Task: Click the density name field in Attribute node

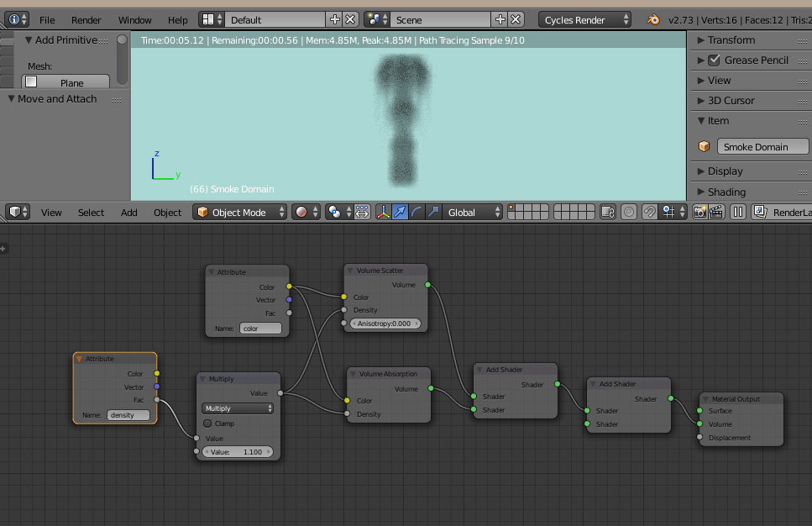Action: click(x=128, y=415)
